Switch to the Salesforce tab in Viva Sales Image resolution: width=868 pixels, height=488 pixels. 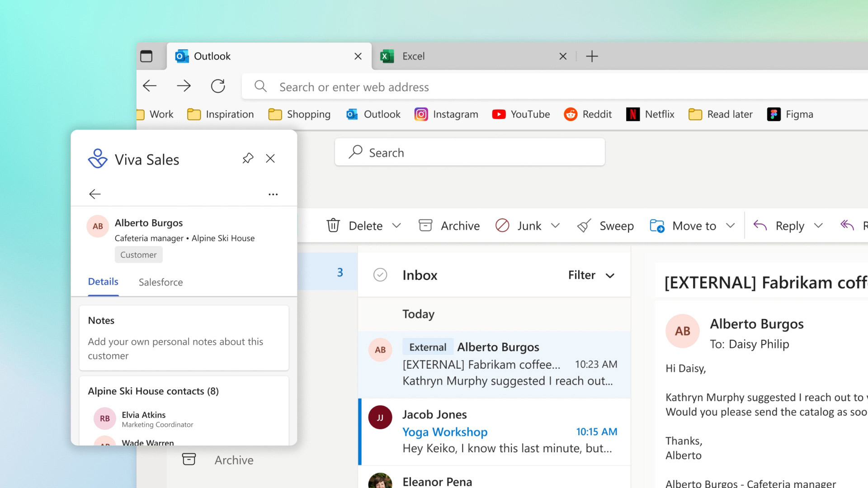point(160,282)
